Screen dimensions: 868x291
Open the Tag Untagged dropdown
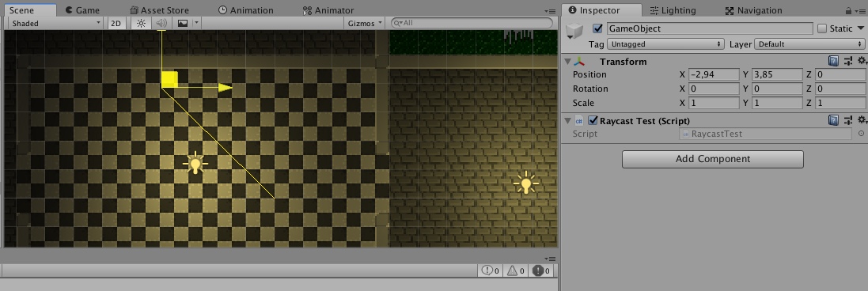666,44
